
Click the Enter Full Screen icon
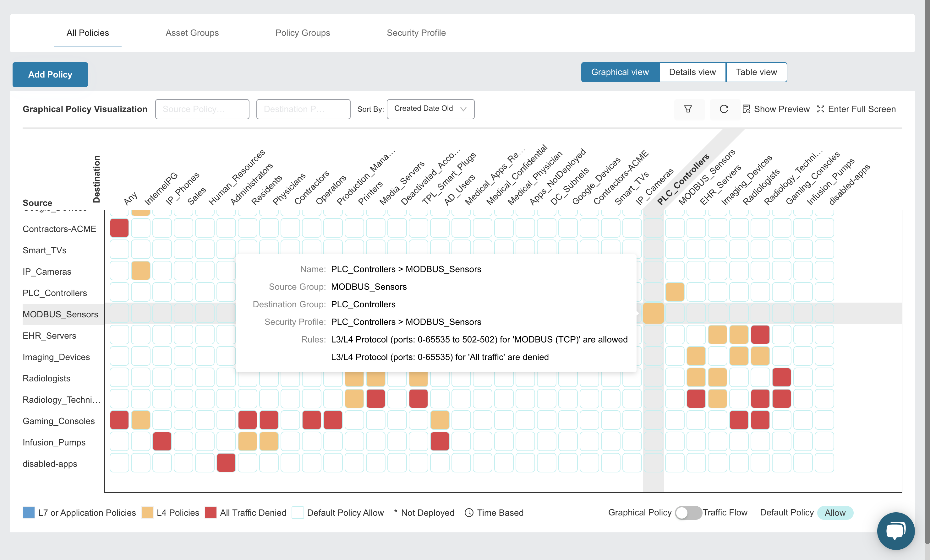click(x=821, y=109)
